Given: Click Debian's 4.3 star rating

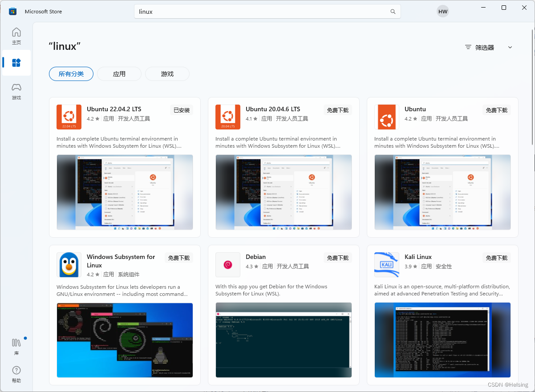Looking at the screenshot, I should tap(252, 267).
